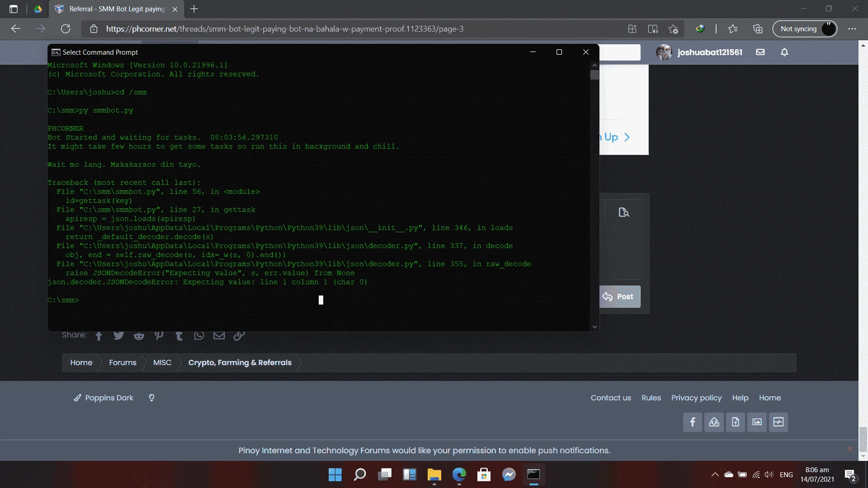Share thread via Twitter icon
Viewport: 868px width, 488px height.
pos(119,335)
